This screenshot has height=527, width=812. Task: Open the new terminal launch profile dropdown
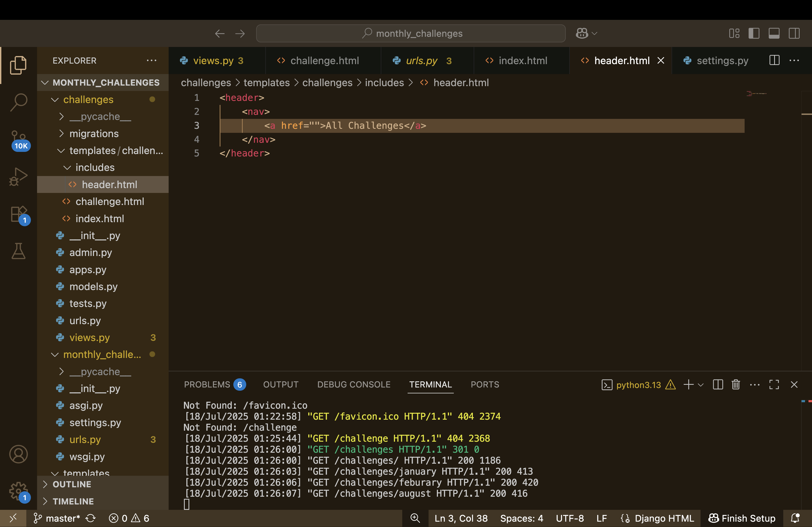[701, 385]
